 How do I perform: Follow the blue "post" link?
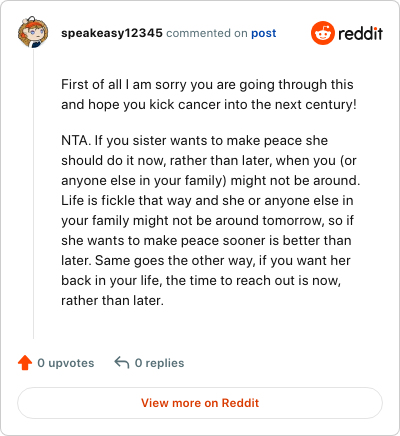pos(264,33)
